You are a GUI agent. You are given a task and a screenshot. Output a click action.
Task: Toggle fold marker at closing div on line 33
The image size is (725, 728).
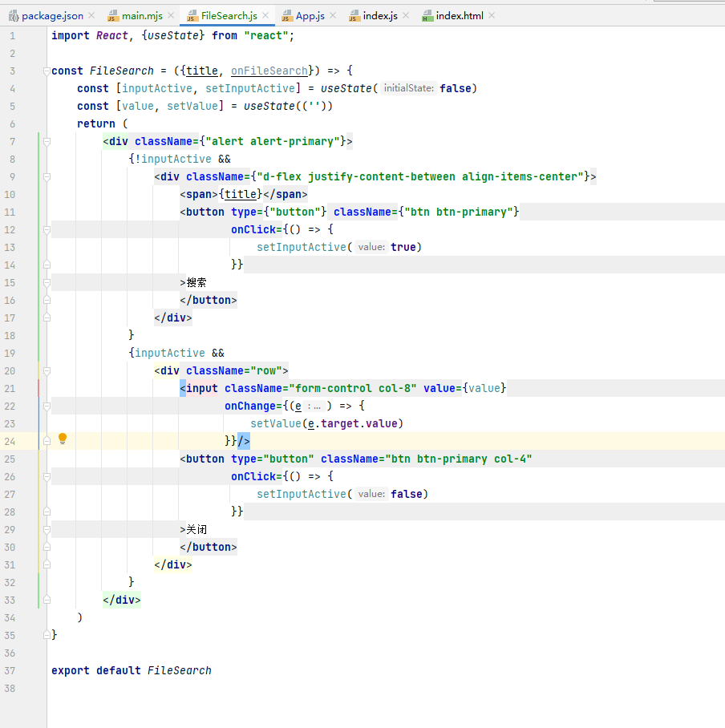tap(47, 600)
